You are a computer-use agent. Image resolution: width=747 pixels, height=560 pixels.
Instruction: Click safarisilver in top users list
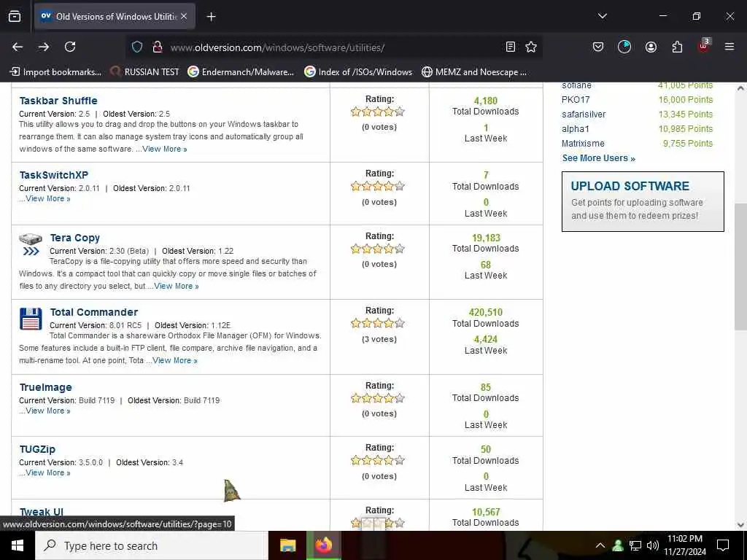click(584, 114)
